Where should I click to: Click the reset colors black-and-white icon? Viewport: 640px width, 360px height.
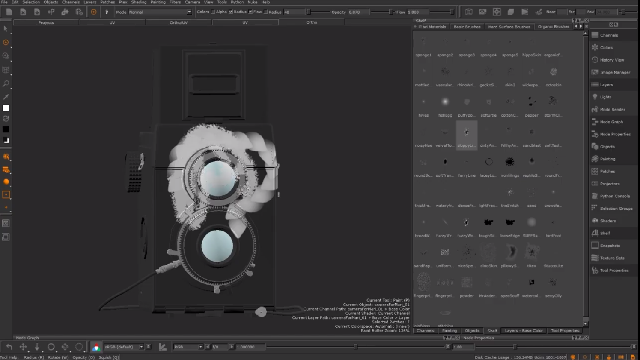click(x=6, y=140)
